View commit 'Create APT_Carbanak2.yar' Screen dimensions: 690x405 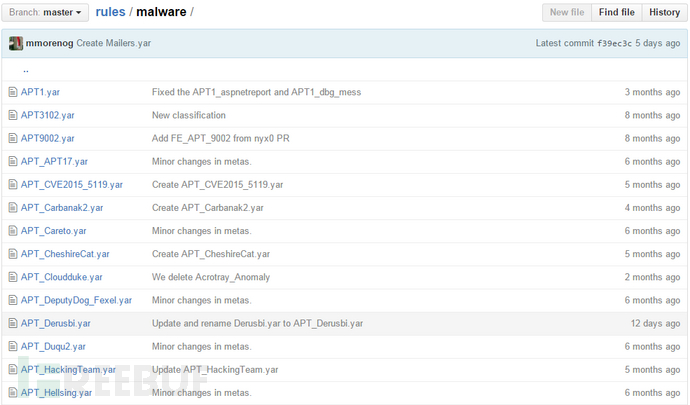pos(208,208)
